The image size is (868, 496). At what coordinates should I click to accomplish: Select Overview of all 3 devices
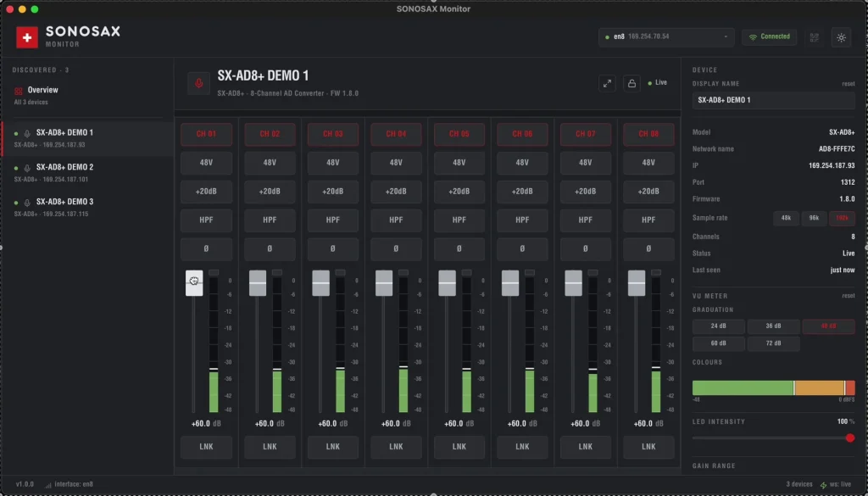pyautogui.click(x=87, y=95)
